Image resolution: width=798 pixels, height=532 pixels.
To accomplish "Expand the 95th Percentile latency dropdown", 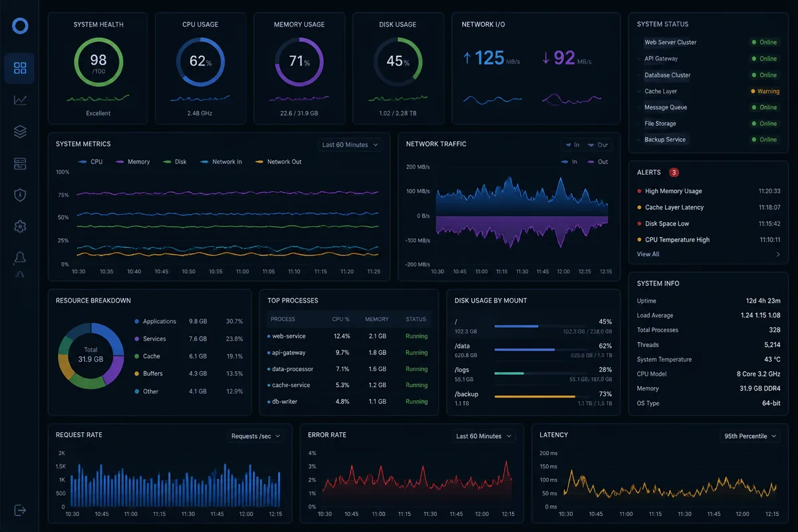I will [749, 436].
